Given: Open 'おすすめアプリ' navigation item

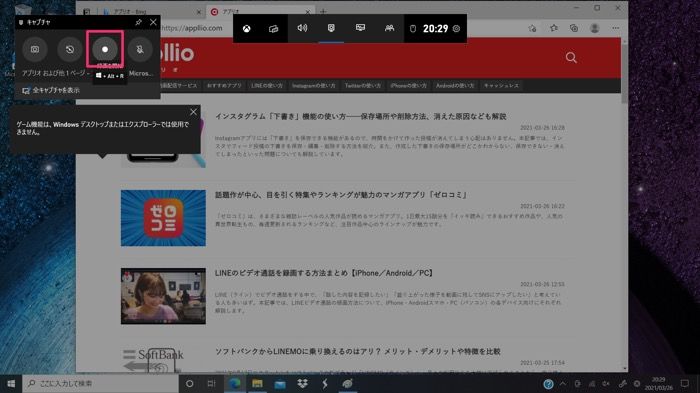Looking at the screenshot, I should point(224,85).
